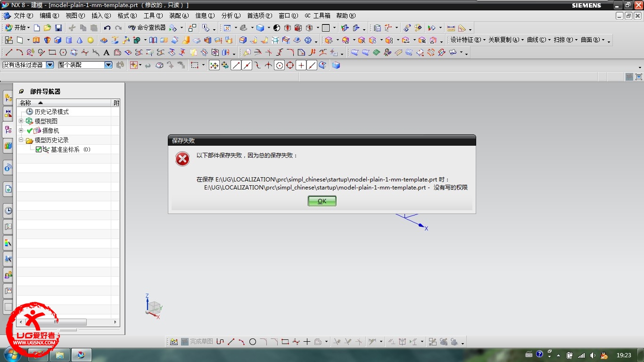Open the 文件 menu

pyautogui.click(x=23, y=16)
